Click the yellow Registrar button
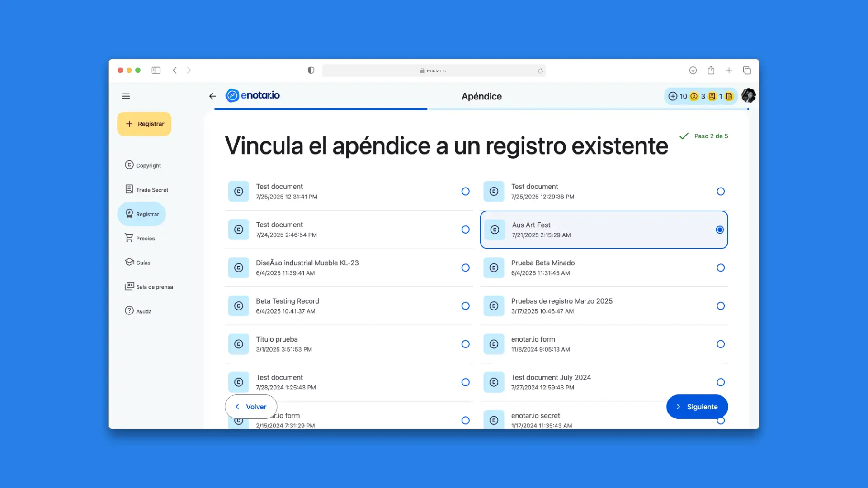Screen dimensions: 868x488 pyautogui.click(x=144, y=123)
